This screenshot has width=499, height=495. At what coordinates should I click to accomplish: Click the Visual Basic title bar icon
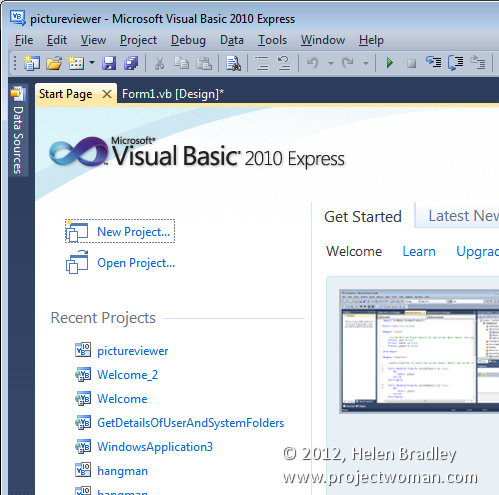tap(18, 18)
